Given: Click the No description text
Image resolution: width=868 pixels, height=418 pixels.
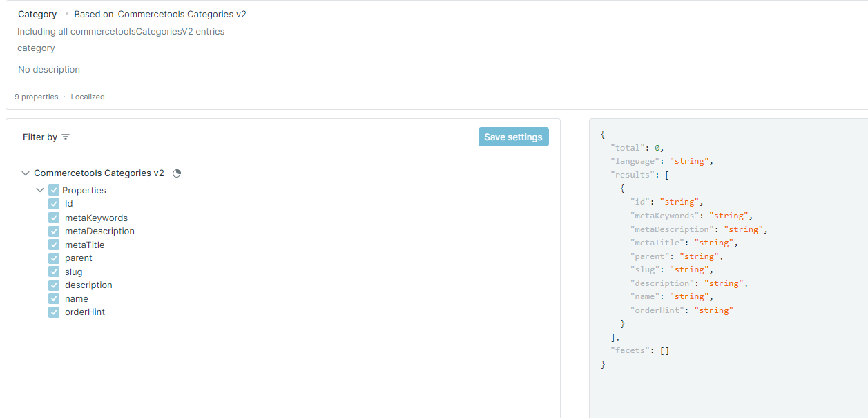Looking at the screenshot, I should [49, 70].
